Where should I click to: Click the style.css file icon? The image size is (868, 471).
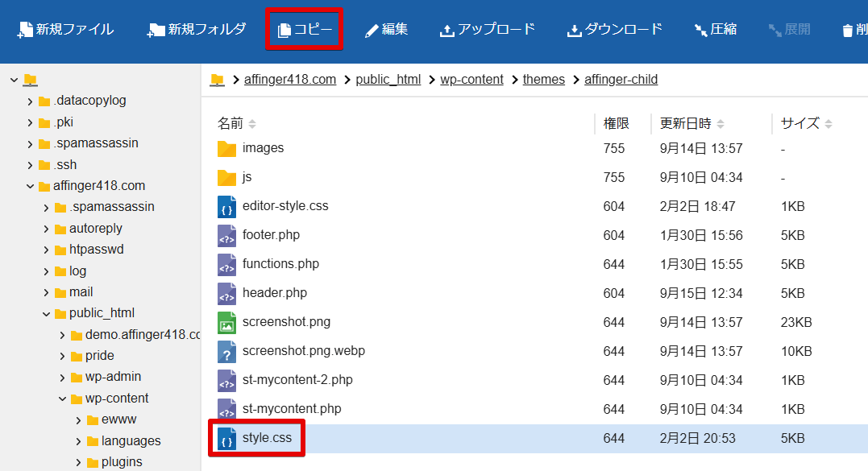coord(226,438)
